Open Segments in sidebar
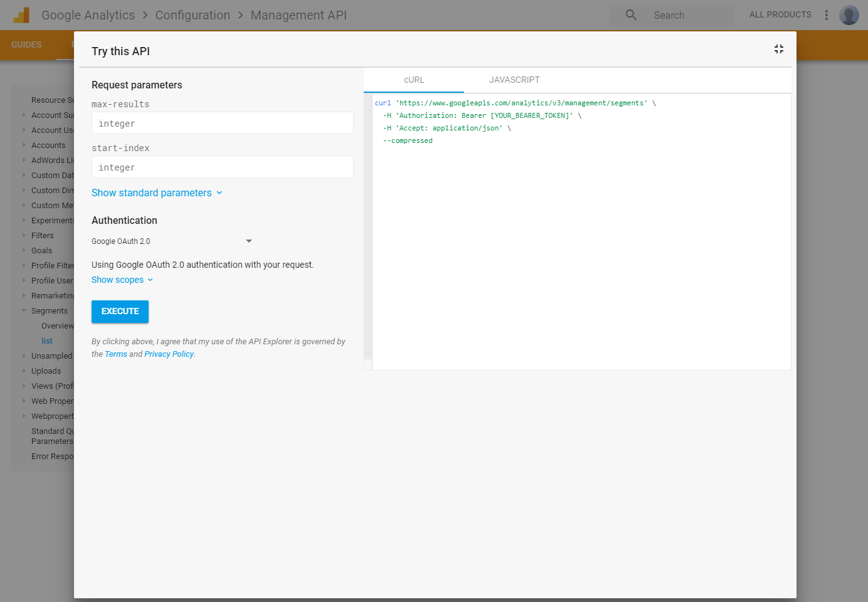Viewport: 868px width, 602px height. (x=50, y=310)
